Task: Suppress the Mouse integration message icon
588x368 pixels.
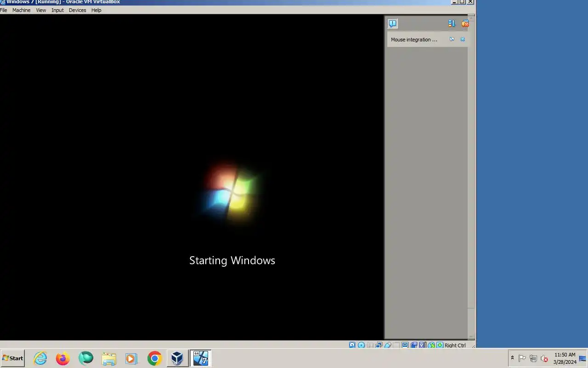Action: [452, 39]
